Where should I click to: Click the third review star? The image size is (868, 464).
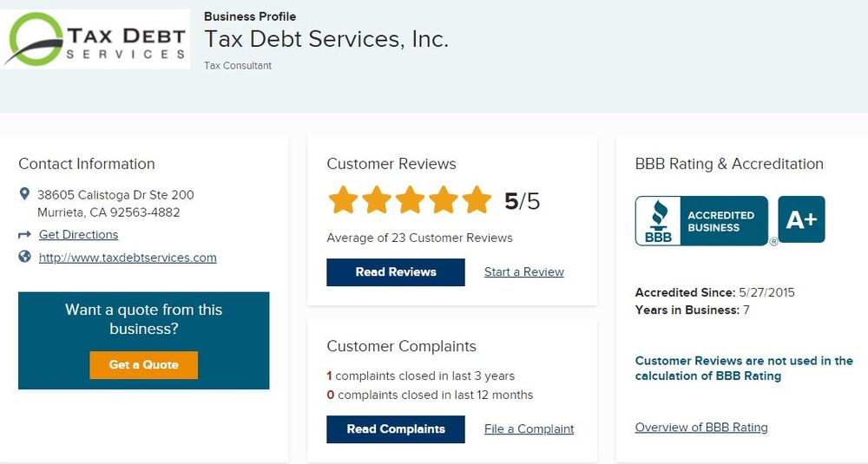coord(410,199)
